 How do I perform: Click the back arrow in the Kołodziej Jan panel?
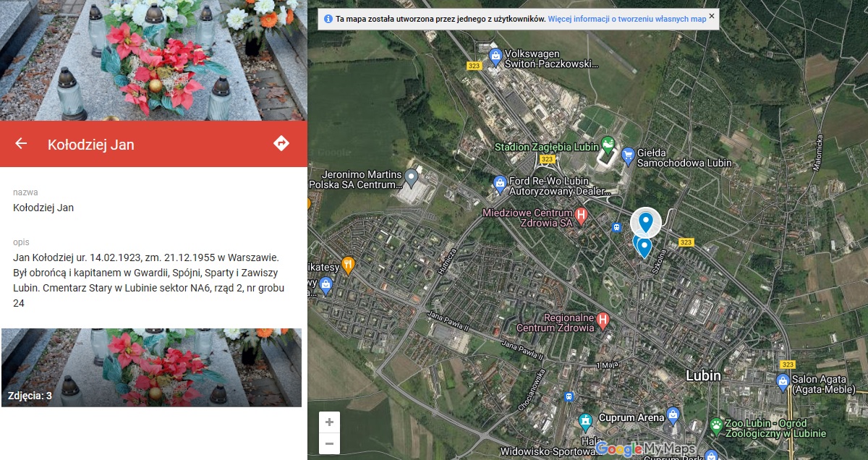tap(21, 144)
